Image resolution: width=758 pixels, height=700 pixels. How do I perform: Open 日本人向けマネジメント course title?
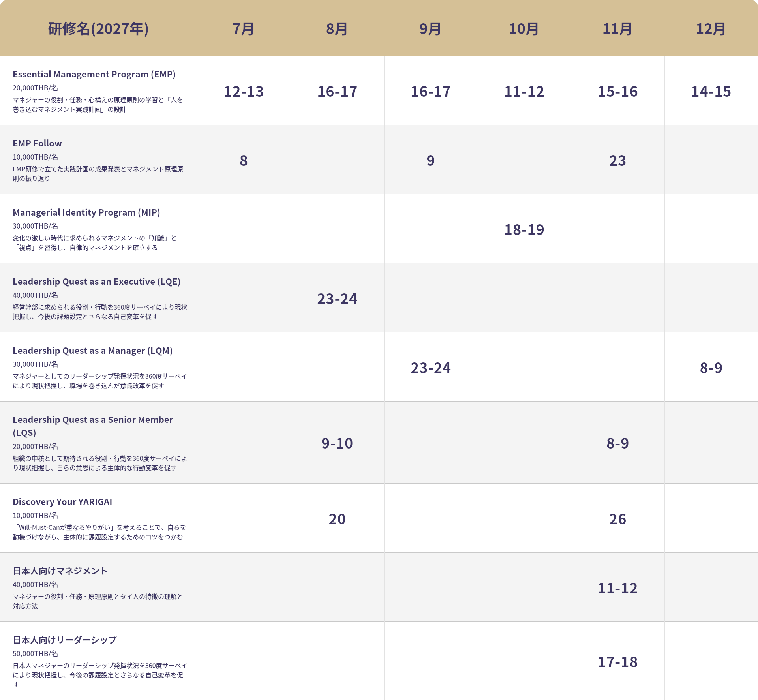pyautogui.click(x=60, y=571)
